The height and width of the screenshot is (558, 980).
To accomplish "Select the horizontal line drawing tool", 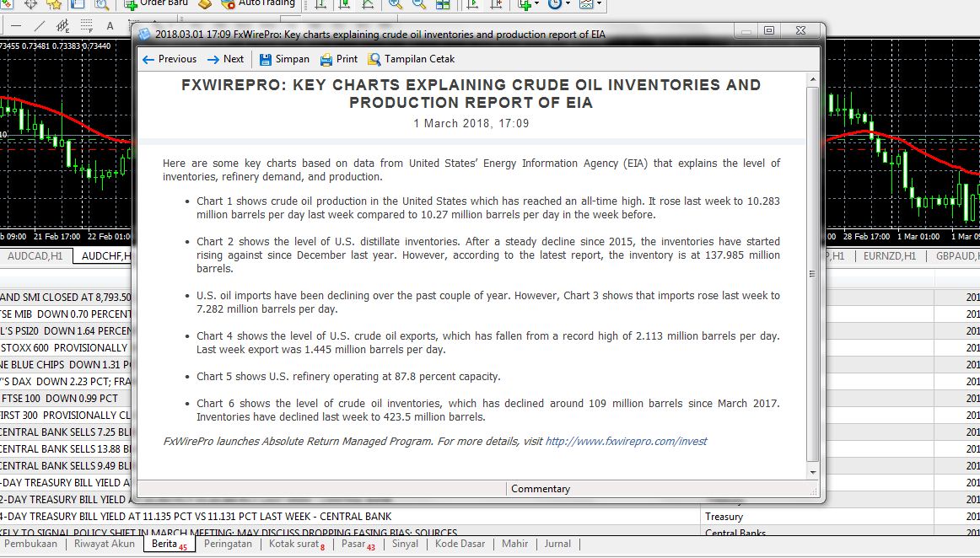I will (16, 25).
